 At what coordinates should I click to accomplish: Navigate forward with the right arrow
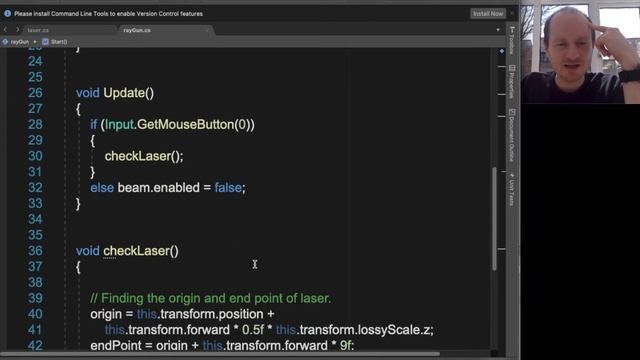coord(17,30)
